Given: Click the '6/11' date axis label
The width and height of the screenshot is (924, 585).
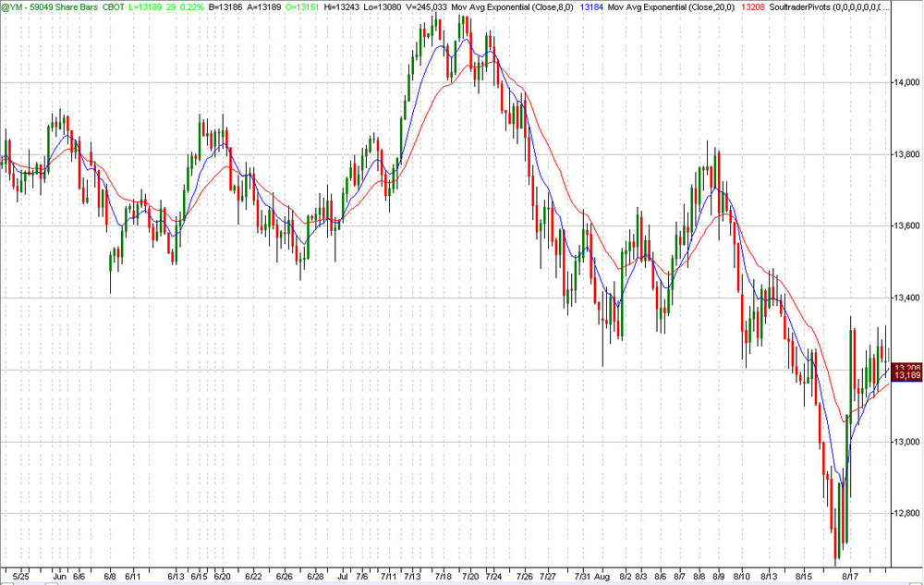Looking at the screenshot, I should pyautogui.click(x=133, y=576).
